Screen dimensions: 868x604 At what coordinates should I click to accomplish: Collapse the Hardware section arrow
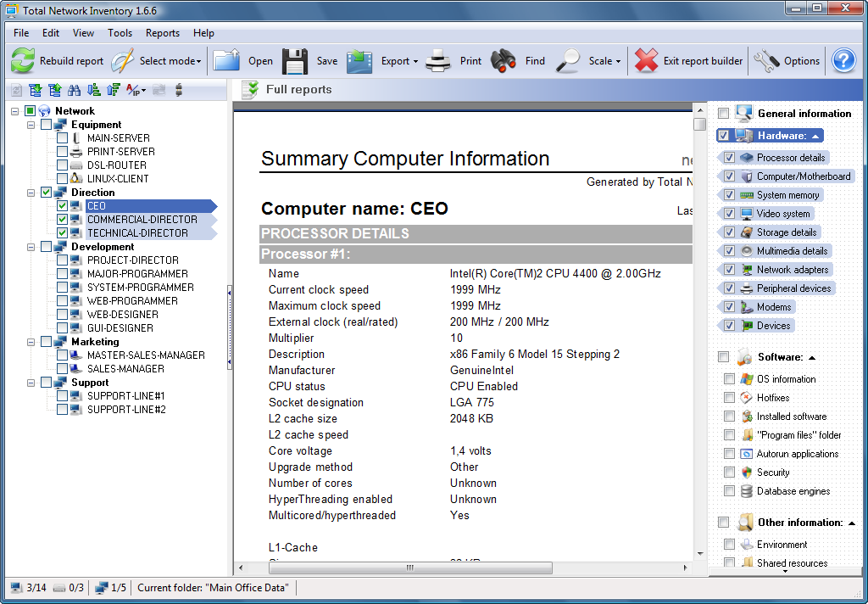click(815, 136)
